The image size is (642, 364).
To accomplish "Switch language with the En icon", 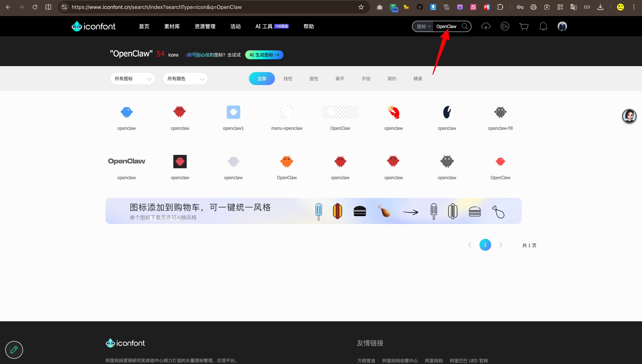I will 505,26.
